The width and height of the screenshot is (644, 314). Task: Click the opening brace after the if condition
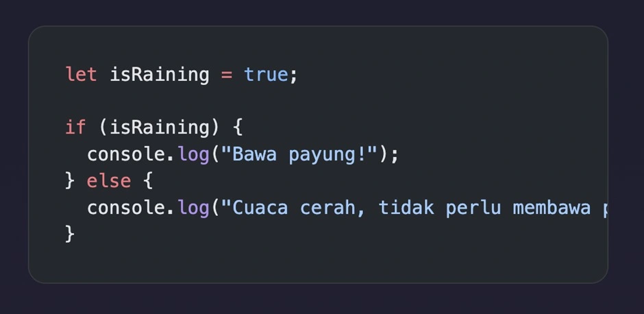[x=238, y=128]
